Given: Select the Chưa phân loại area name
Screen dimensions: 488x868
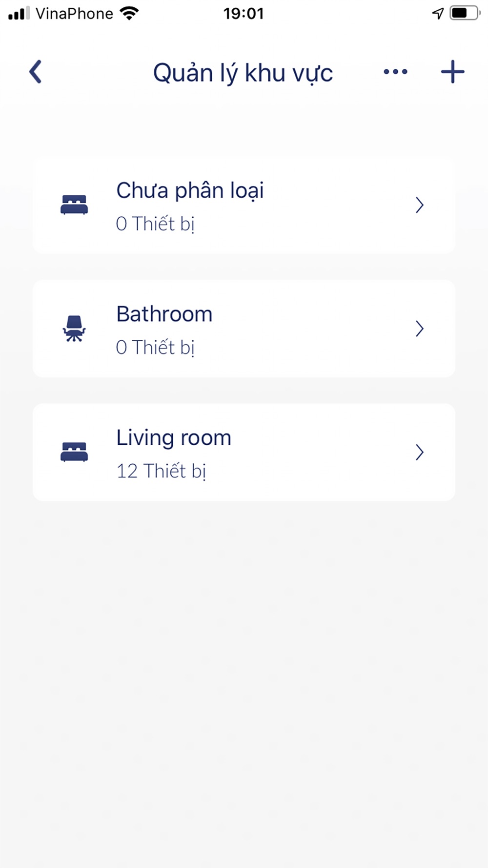Looking at the screenshot, I should pos(190,190).
